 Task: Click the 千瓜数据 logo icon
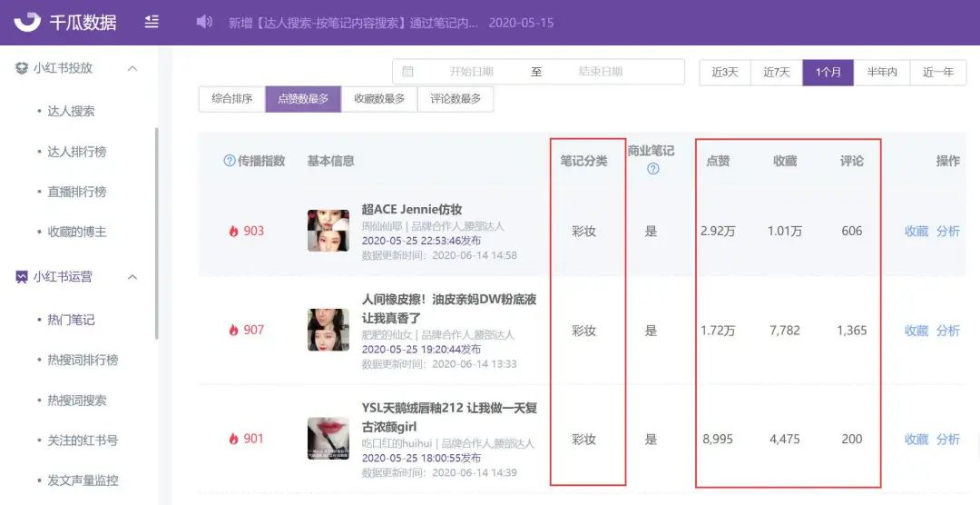click(27, 23)
